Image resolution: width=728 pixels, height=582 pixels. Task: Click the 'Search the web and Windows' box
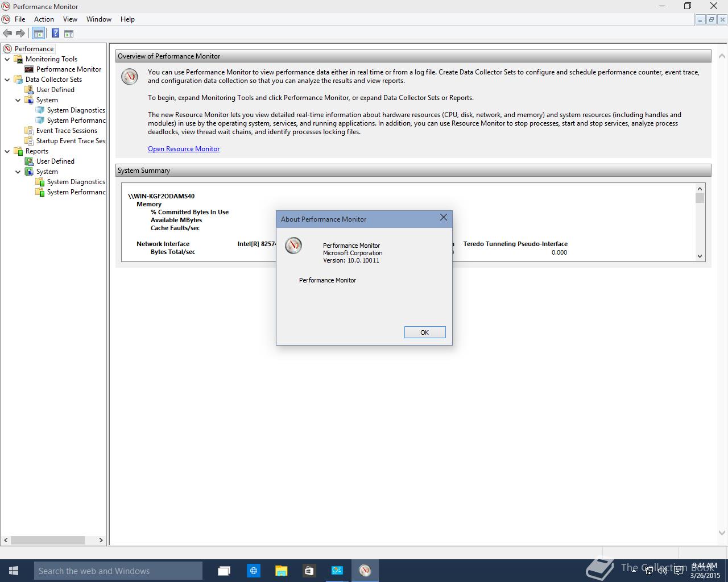[118, 571]
